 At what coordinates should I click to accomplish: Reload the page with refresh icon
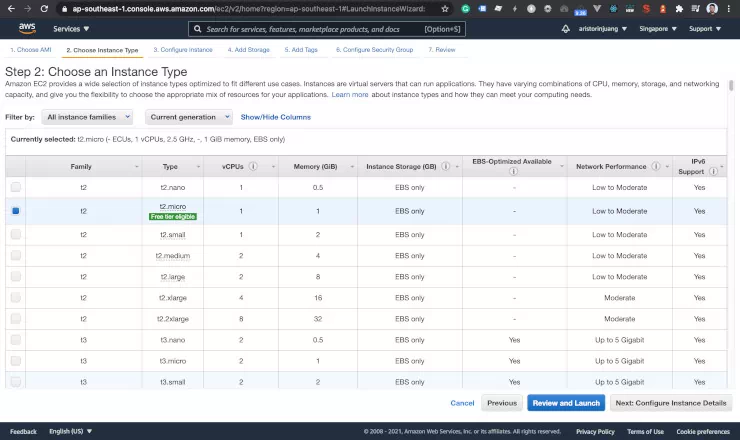click(x=44, y=8)
